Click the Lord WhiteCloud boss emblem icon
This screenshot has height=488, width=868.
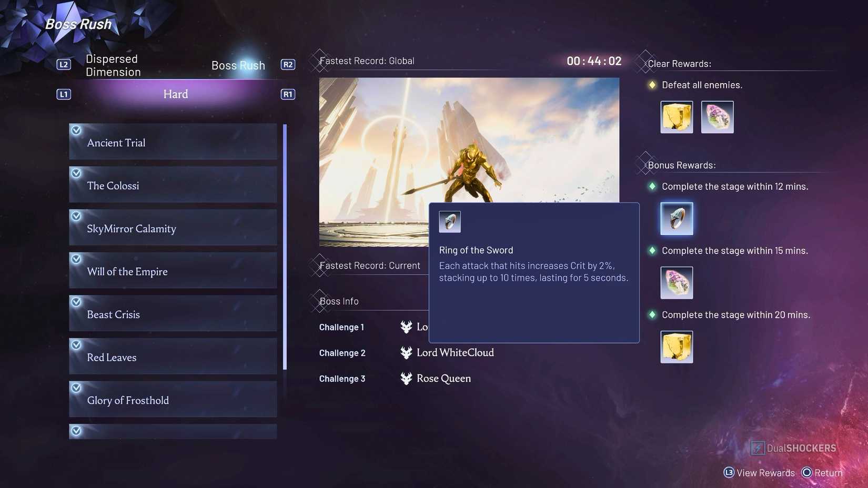406,353
